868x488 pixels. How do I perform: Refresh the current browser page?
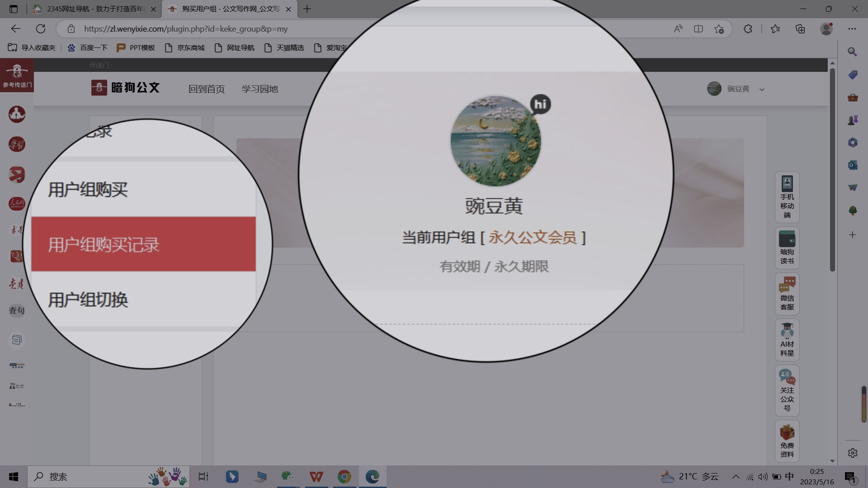(x=41, y=29)
